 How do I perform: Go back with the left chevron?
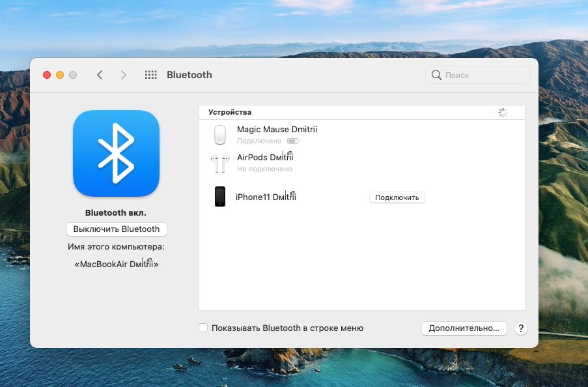(100, 75)
